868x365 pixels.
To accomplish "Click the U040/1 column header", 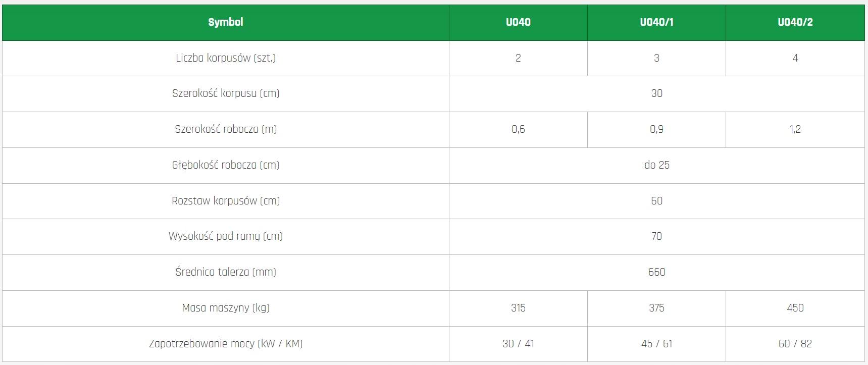I will click(x=656, y=22).
